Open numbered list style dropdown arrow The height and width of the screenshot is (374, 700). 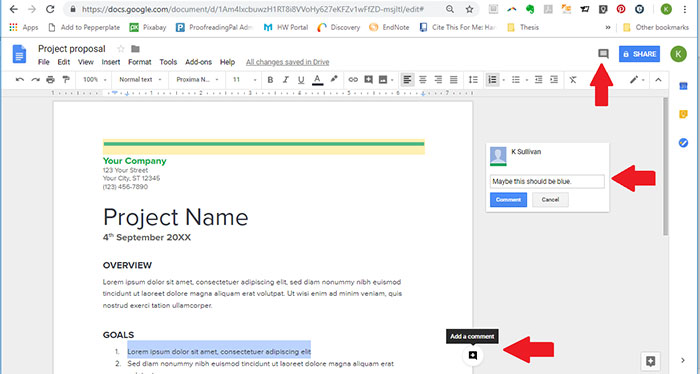pyautogui.click(x=504, y=80)
